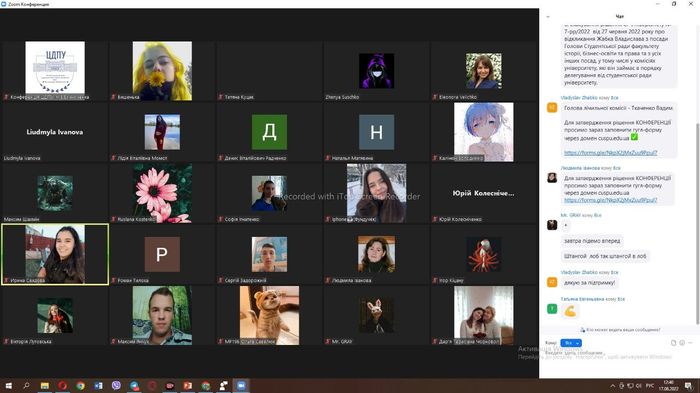Click the message 'Штангой лоб так штангой в лоб'

pyautogui.click(x=604, y=256)
